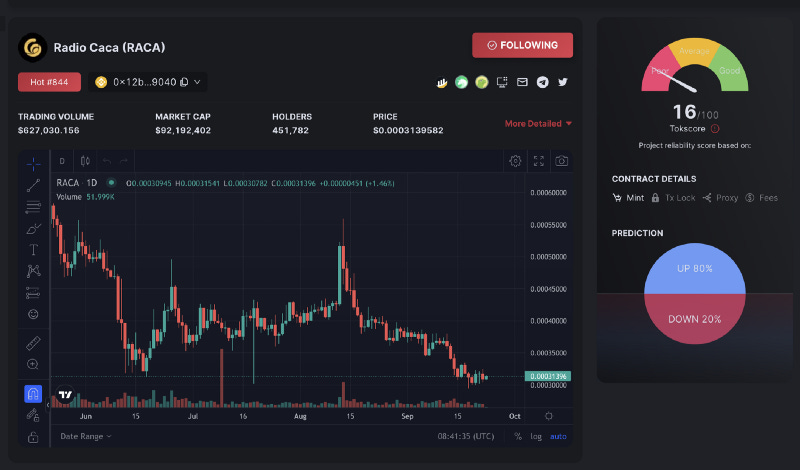
Task: Expand the contract address chevron
Action: pos(197,82)
